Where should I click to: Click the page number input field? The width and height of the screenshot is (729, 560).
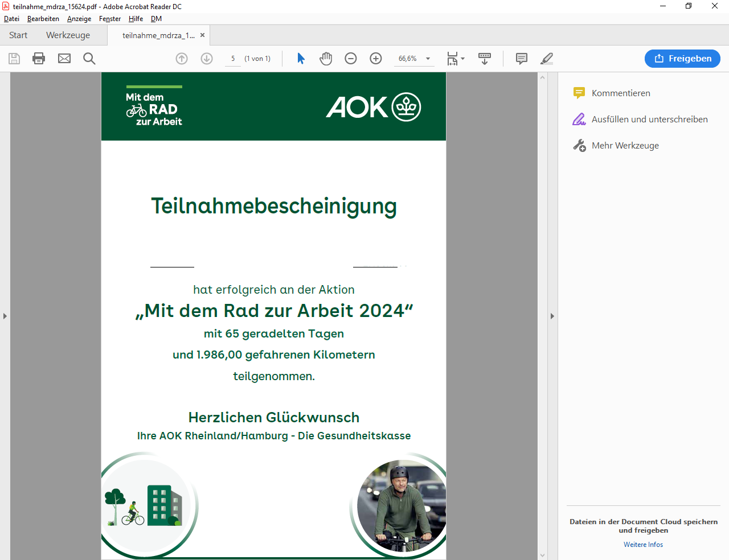(233, 59)
